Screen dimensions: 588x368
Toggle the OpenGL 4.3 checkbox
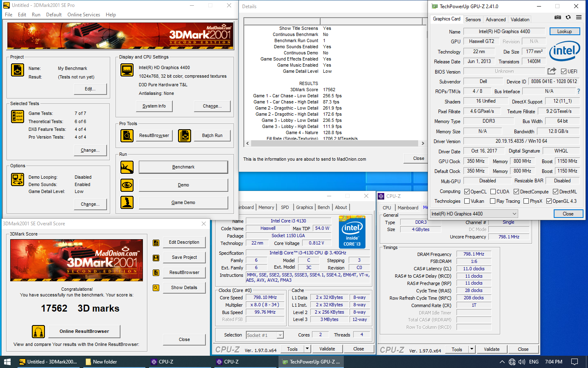click(x=549, y=201)
